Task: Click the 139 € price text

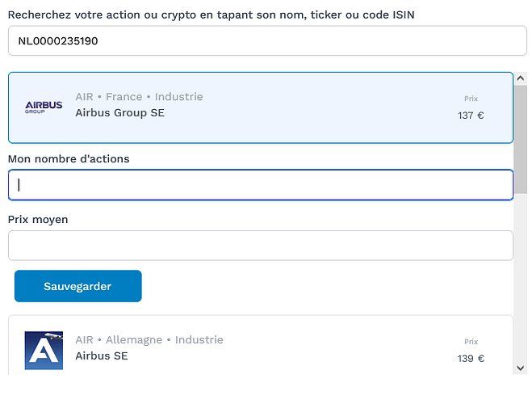Action: pos(471,359)
